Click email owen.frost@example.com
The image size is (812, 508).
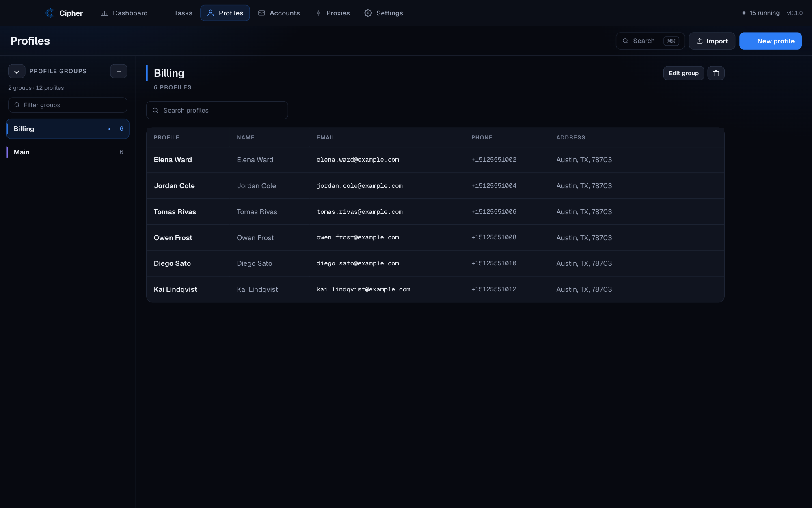358,237
